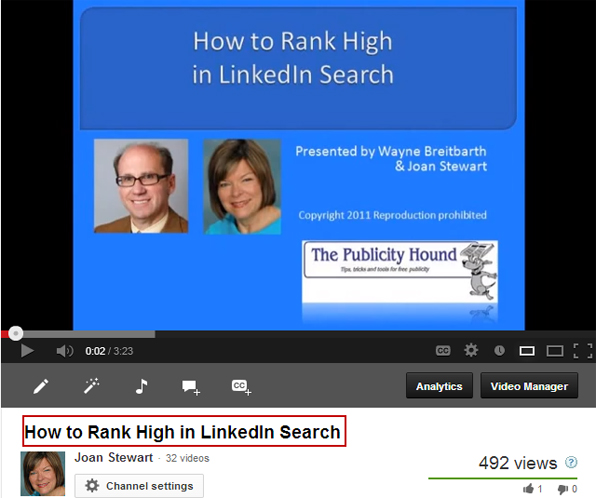Image resolution: width=596 pixels, height=498 pixels.
Task: Click the views help question icon
Action: (x=571, y=462)
